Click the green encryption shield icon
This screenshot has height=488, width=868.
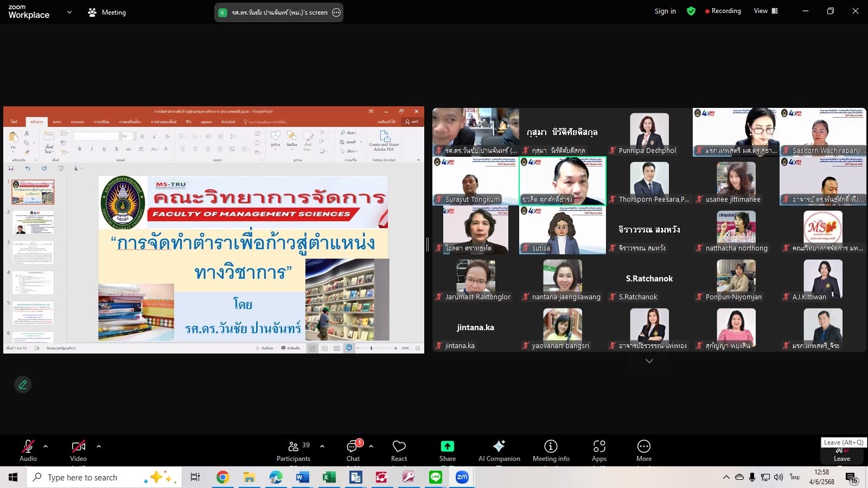[x=691, y=11]
